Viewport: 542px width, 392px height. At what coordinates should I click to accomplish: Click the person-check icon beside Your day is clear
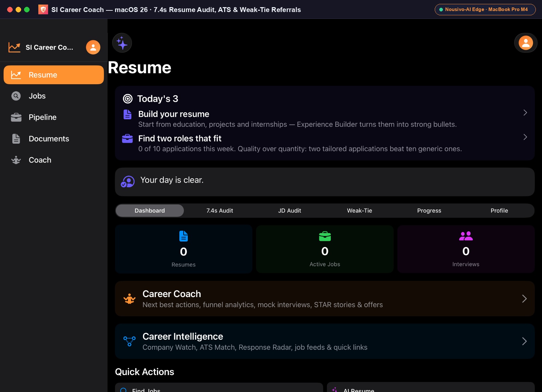(128, 182)
